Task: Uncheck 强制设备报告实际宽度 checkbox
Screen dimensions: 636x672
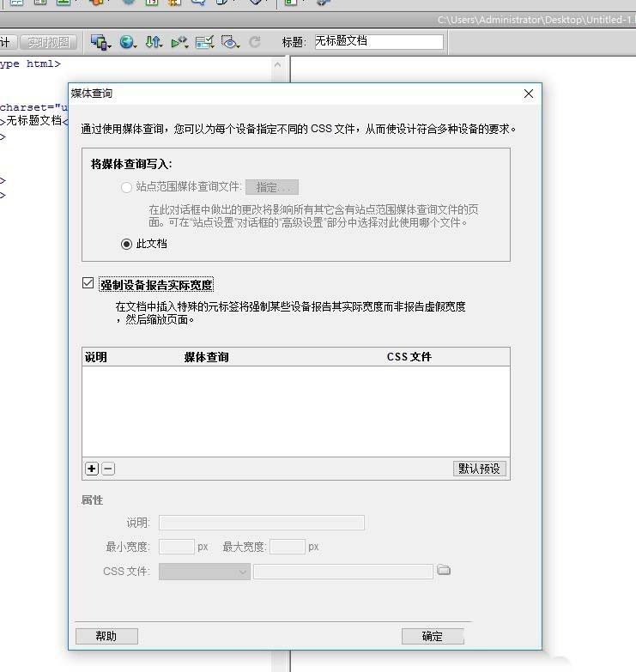Action: (88, 284)
